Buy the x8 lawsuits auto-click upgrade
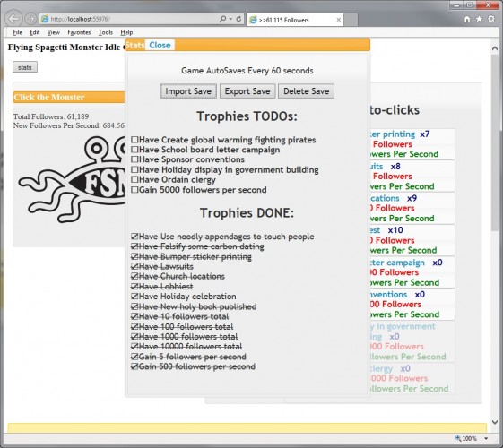This screenshot has height=448, width=503. coord(412,177)
